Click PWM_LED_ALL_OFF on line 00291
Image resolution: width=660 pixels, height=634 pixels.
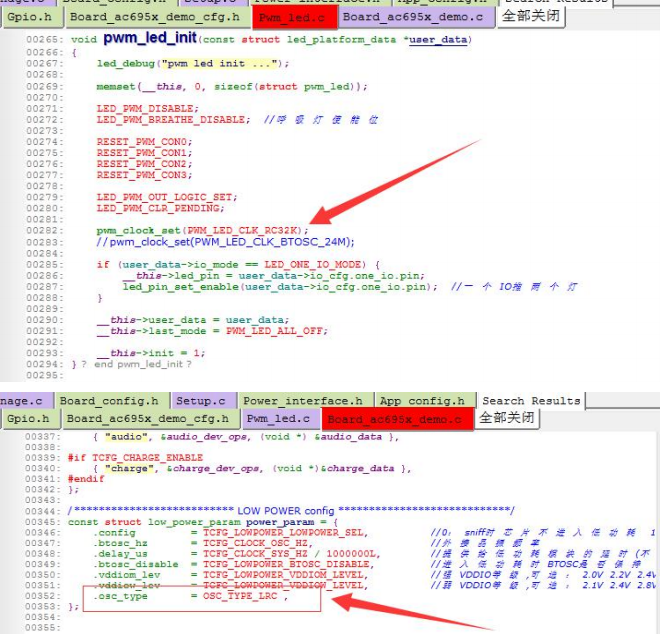point(276,330)
